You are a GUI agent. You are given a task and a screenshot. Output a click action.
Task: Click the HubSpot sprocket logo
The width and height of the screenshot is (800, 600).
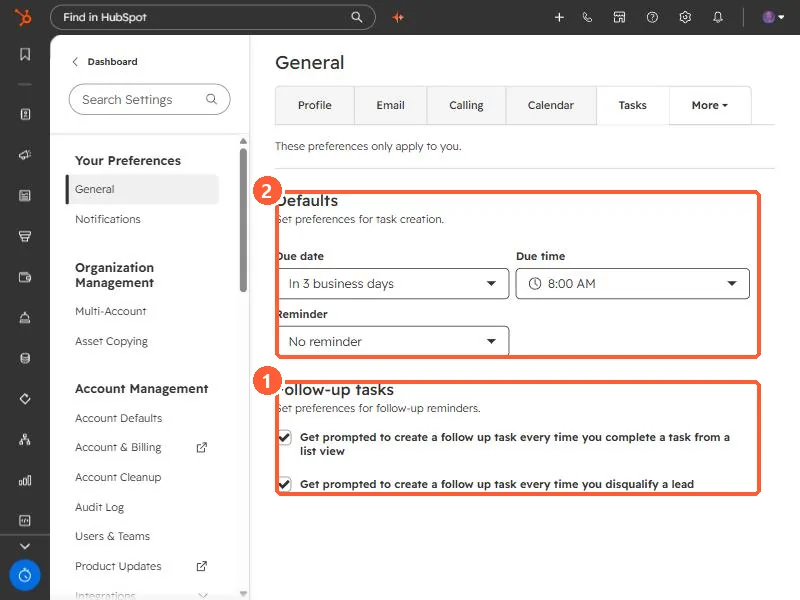(x=23, y=17)
